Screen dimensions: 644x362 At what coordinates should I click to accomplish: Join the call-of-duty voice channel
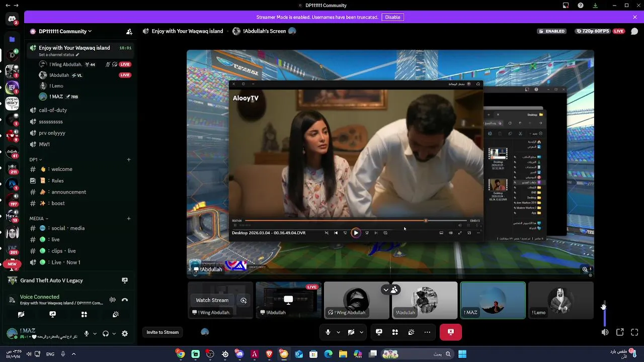(x=80, y=110)
